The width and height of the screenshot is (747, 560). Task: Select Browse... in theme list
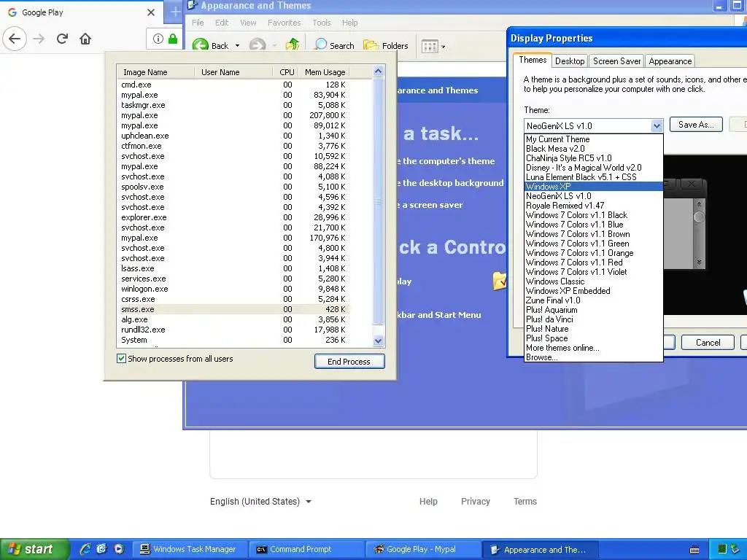[x=594, y=357]
